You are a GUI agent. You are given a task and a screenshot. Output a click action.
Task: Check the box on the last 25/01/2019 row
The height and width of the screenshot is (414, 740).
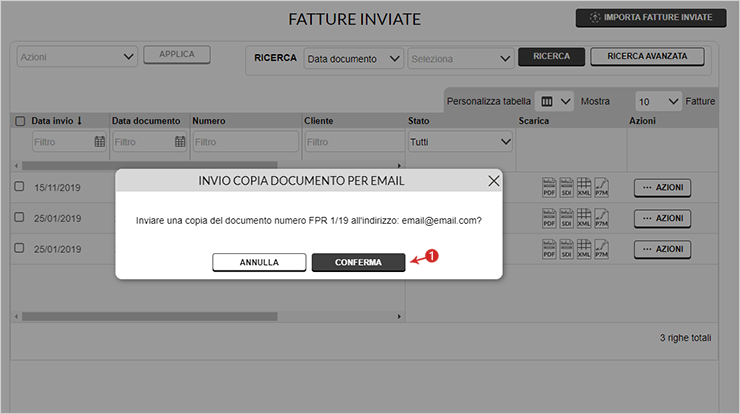pyautogui.click(x=20, y=248)
